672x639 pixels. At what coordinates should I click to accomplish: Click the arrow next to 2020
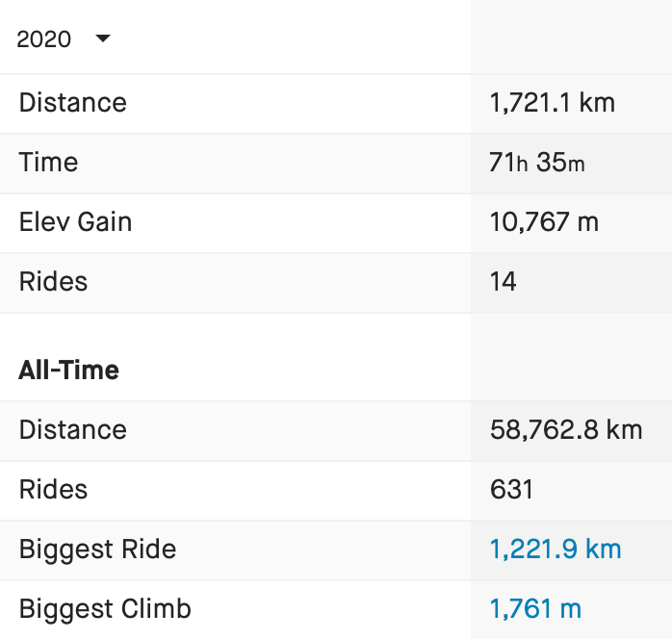pos(103,38)
